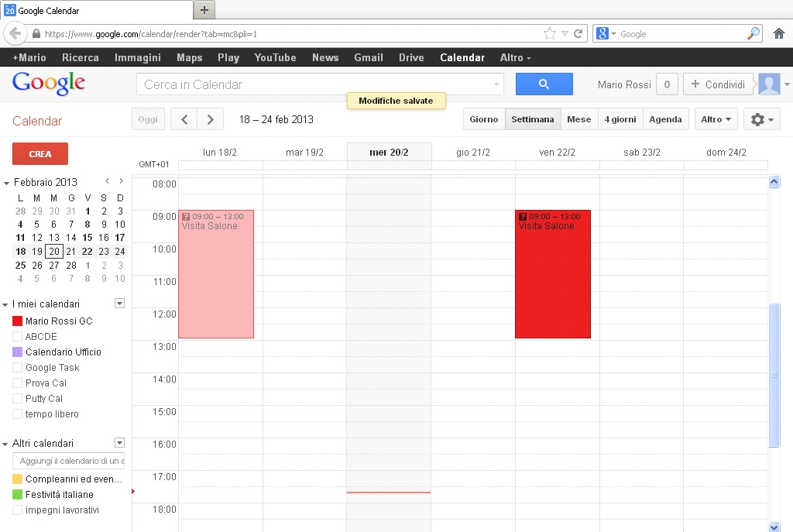Toggle the Putty Cal calendar
The height and width of the screenshot is (532, 793).
(x=17, y=399)
